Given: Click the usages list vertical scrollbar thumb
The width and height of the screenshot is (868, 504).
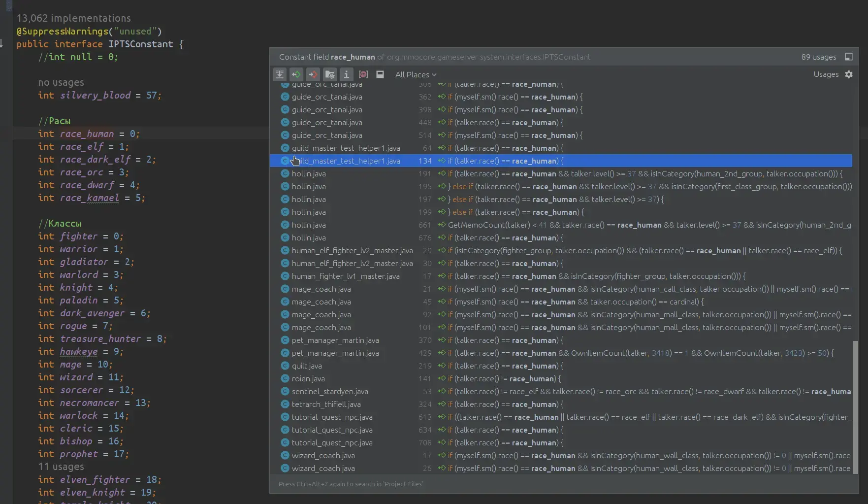Looking at the screenshot, I should [x=856, y=407].
